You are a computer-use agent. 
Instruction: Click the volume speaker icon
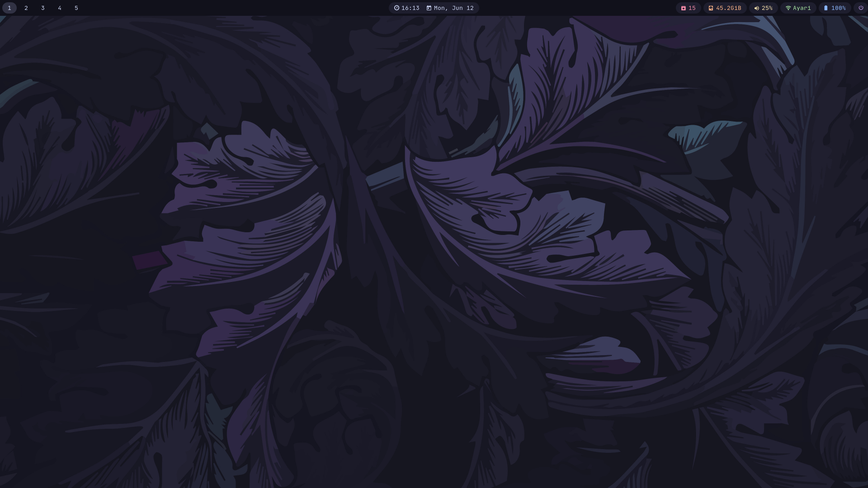(x=756, y=8)
